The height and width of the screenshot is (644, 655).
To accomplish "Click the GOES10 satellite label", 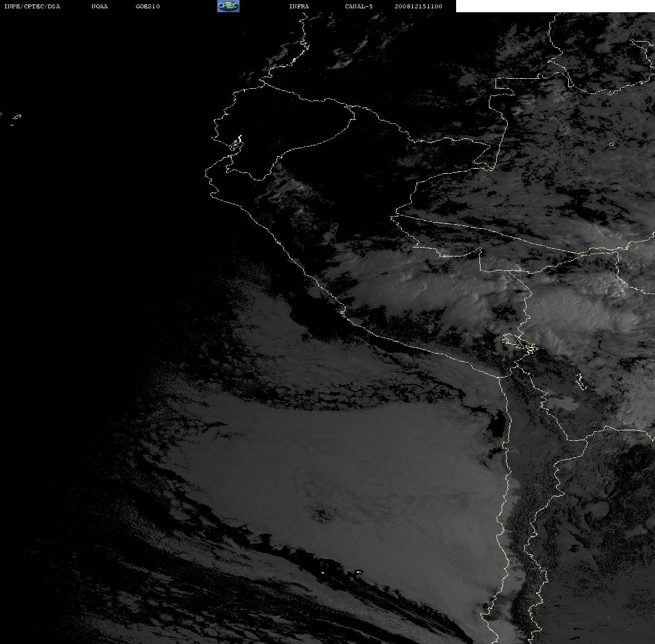I will pos(148,6).
